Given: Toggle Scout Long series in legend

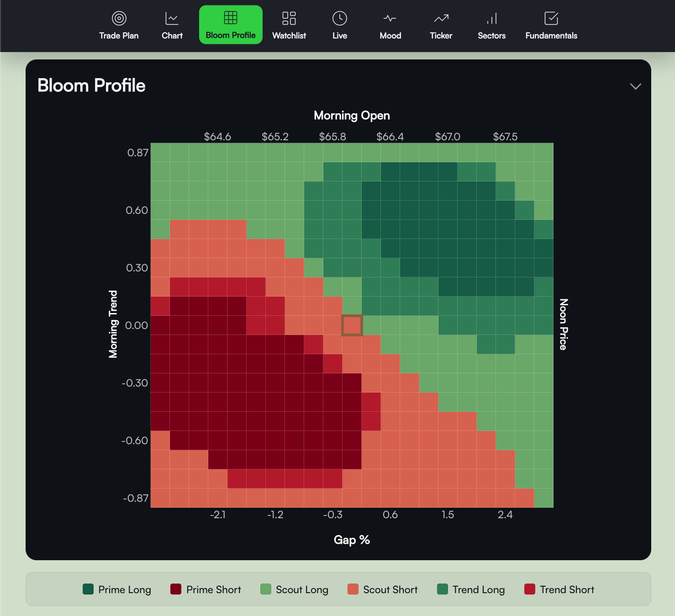Looking at the screenshot, I should (x=266, y=589).
